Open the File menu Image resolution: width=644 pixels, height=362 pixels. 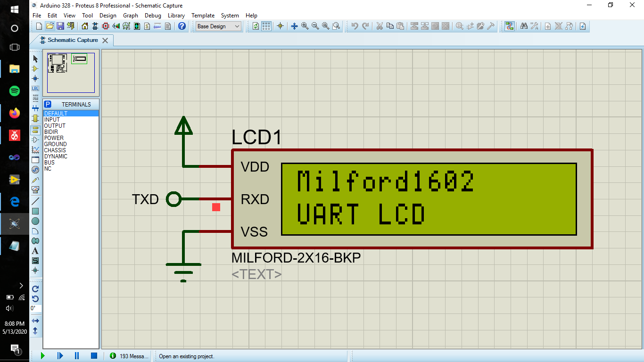click(x=37, y=16)
